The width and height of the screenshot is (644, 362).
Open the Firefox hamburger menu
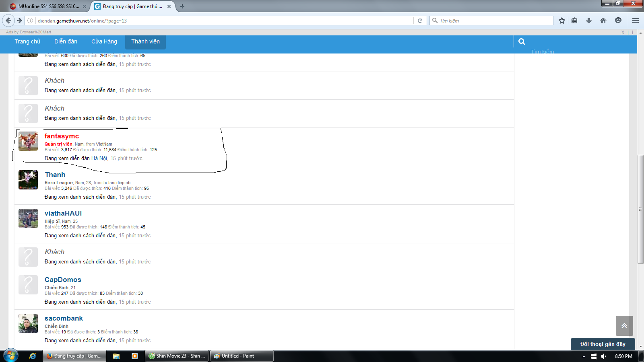[636, 21]
